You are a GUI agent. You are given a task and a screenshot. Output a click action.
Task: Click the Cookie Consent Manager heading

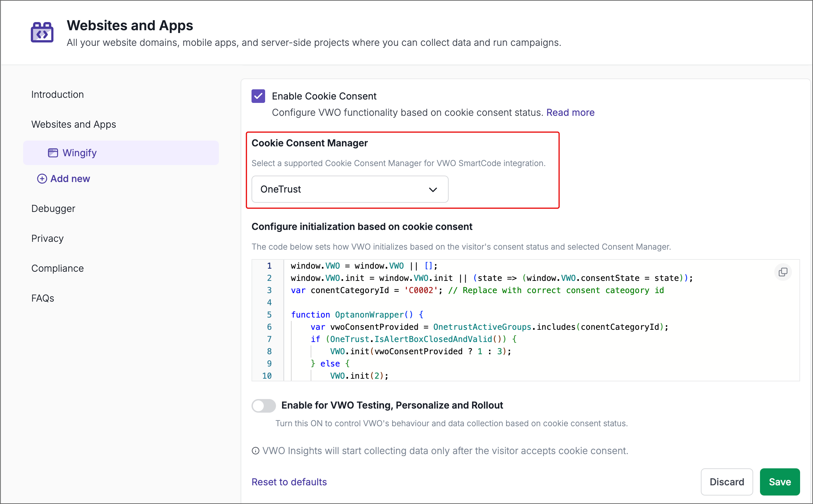click(x=310, y=143)
